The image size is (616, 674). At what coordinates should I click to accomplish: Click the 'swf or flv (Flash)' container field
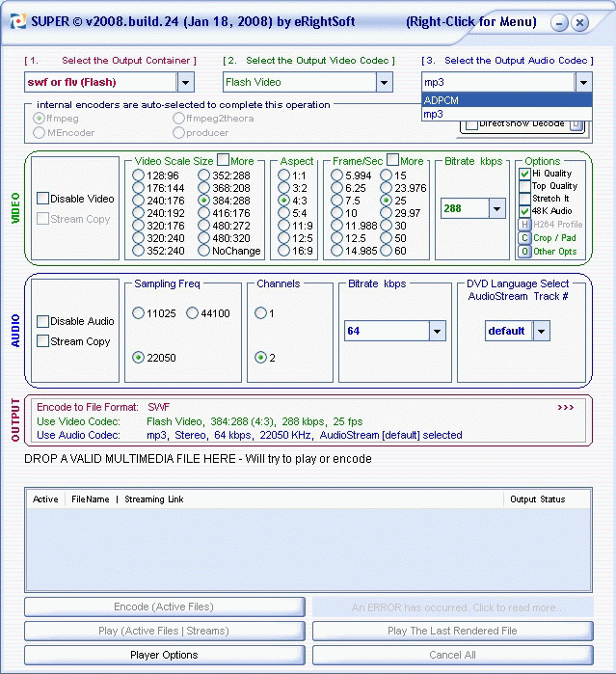[100, 82]
